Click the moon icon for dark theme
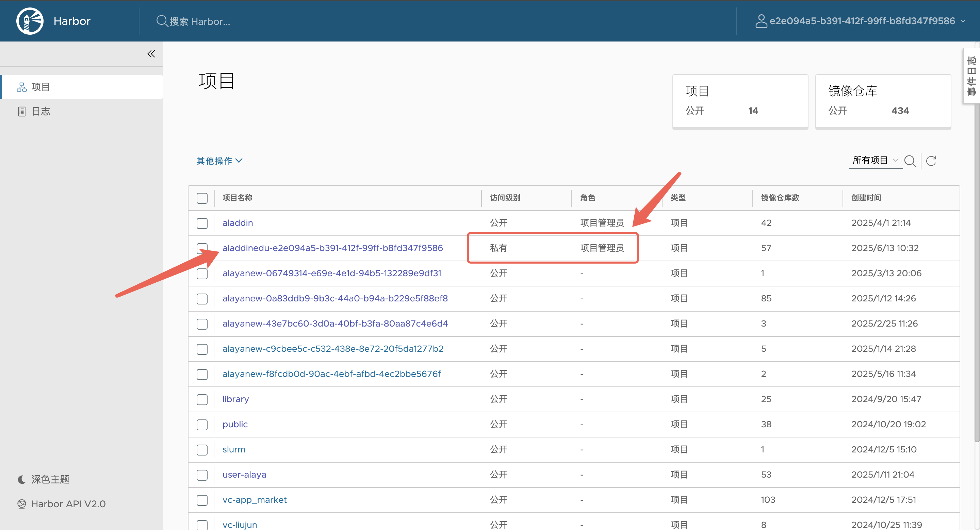 click(x=22, y=479)
